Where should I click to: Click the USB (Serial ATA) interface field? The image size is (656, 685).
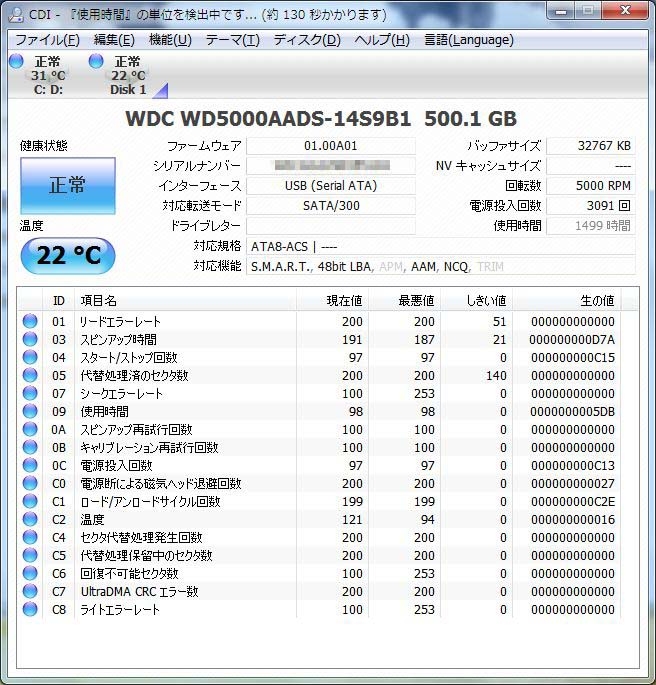(x=331, y=186)
